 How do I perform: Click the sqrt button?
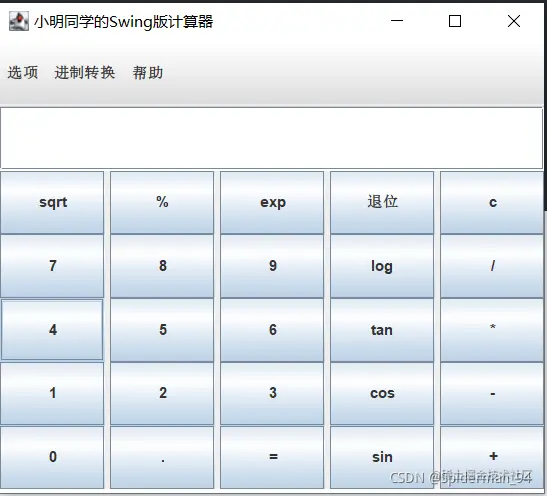[x=52, y=202]
